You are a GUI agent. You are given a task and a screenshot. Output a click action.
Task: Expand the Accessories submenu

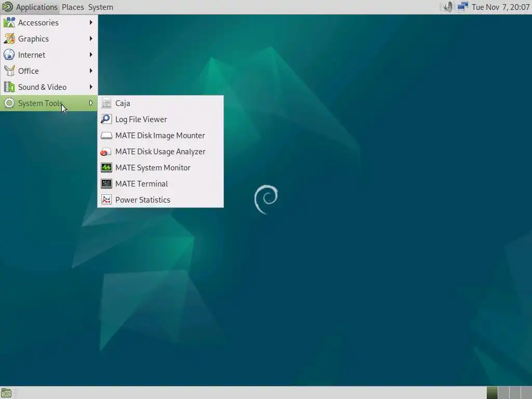click(x=49, y=23)
